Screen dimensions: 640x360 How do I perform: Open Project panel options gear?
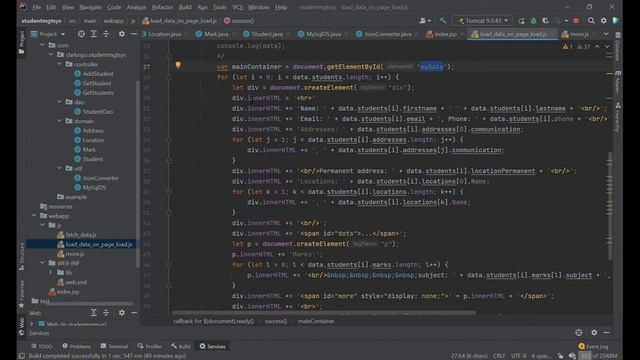122,34
